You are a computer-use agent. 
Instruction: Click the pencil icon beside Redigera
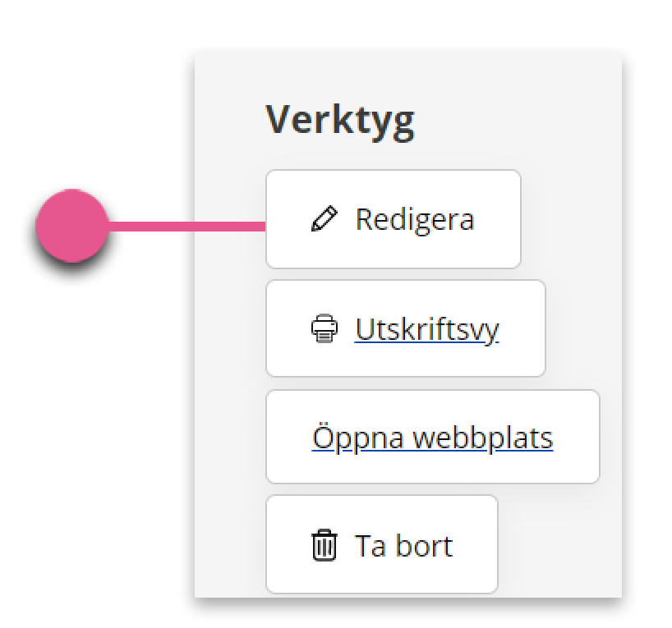coord(324,218)
